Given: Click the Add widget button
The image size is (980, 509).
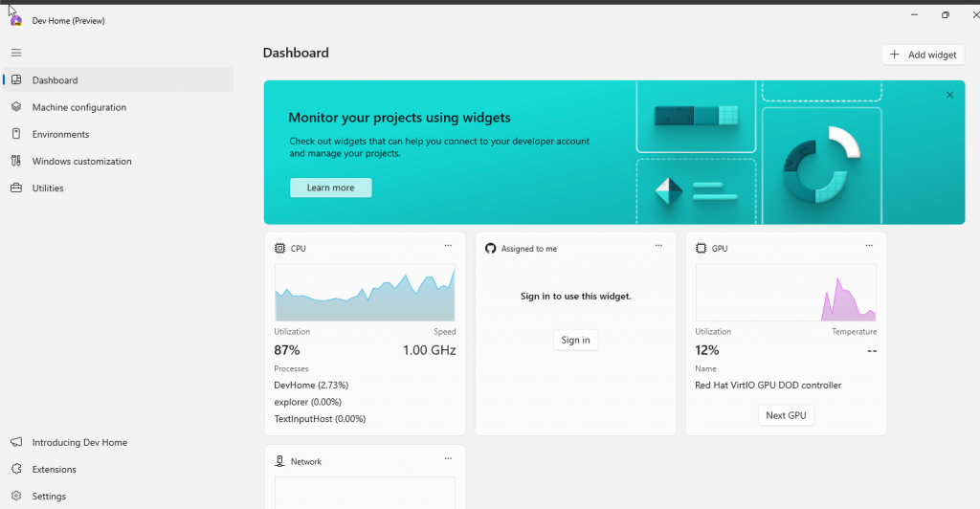Looking at the screenshot, I should pyautogui.click(x=924, y=55).
